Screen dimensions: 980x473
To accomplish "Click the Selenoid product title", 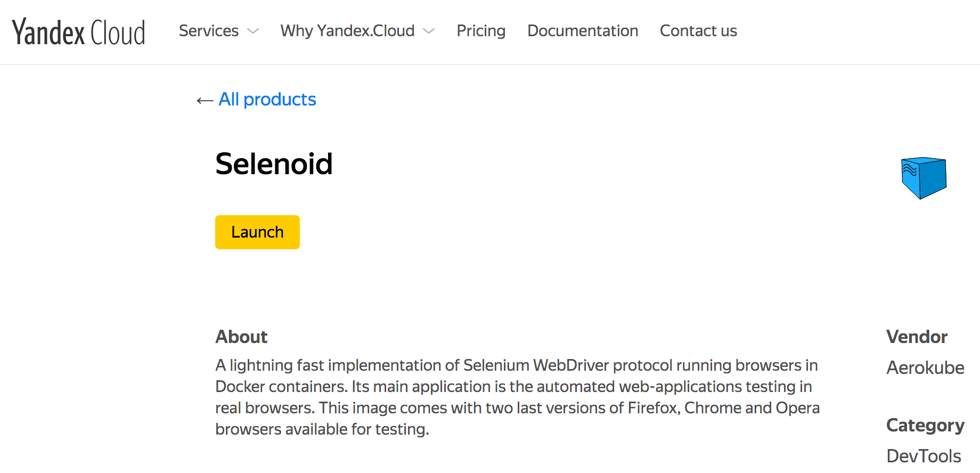I will point(274,164).
